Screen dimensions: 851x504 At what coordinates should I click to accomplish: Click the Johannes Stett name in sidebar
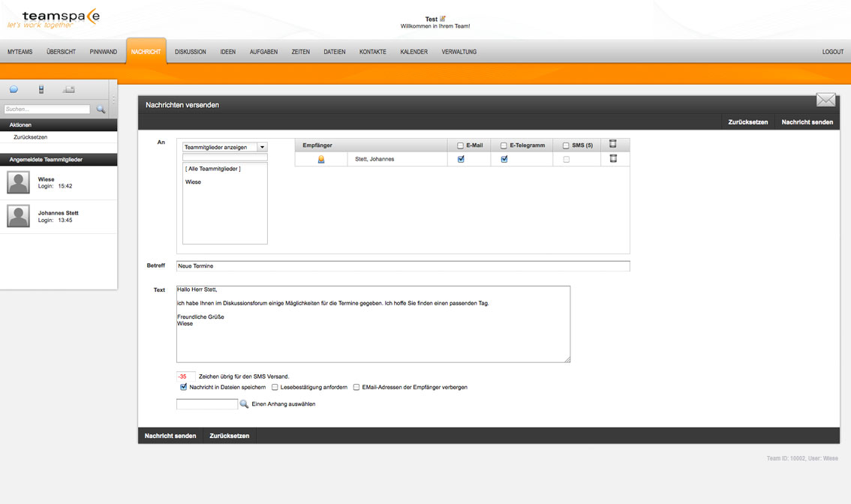tap(58, 213)
